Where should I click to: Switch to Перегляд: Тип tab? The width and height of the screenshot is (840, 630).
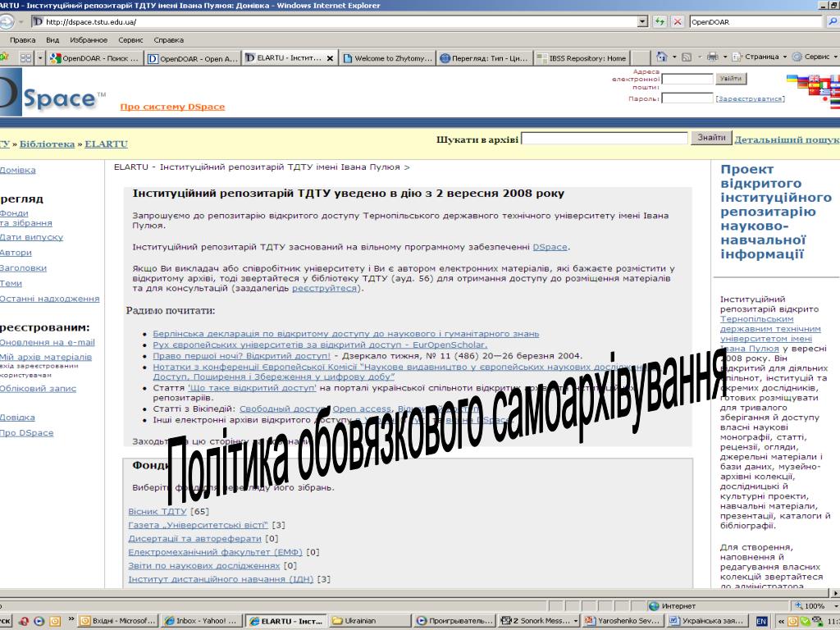pos(485,58)
